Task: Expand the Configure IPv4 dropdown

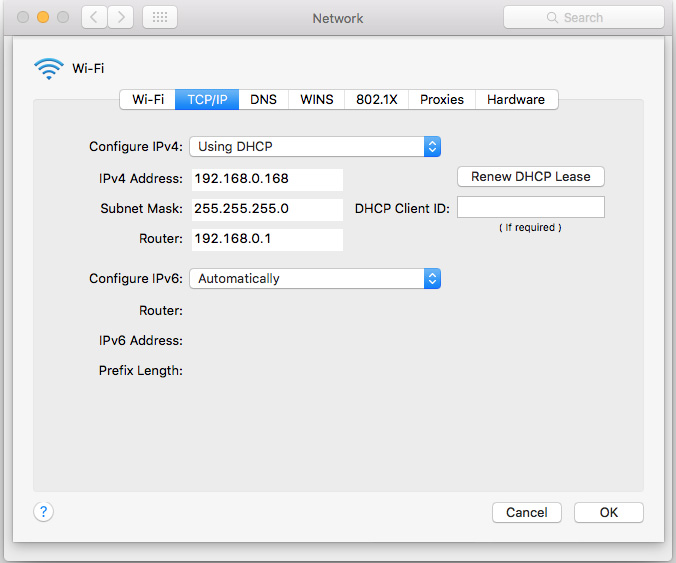Action: [x=431, y=146]
